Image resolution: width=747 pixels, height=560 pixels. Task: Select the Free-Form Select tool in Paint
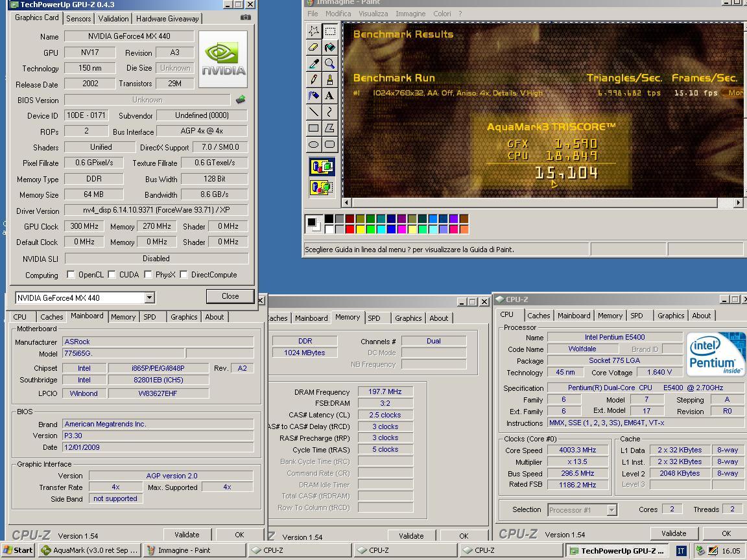pos(313,31)
